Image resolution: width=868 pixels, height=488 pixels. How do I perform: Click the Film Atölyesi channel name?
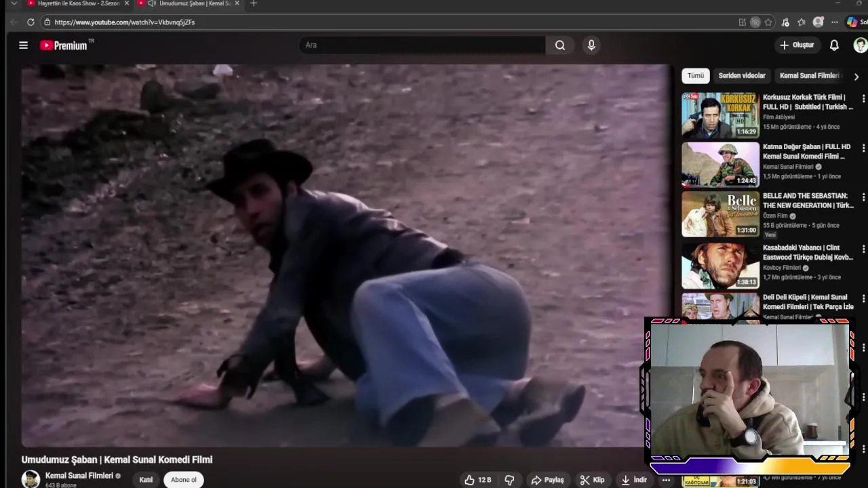(778, 117)
